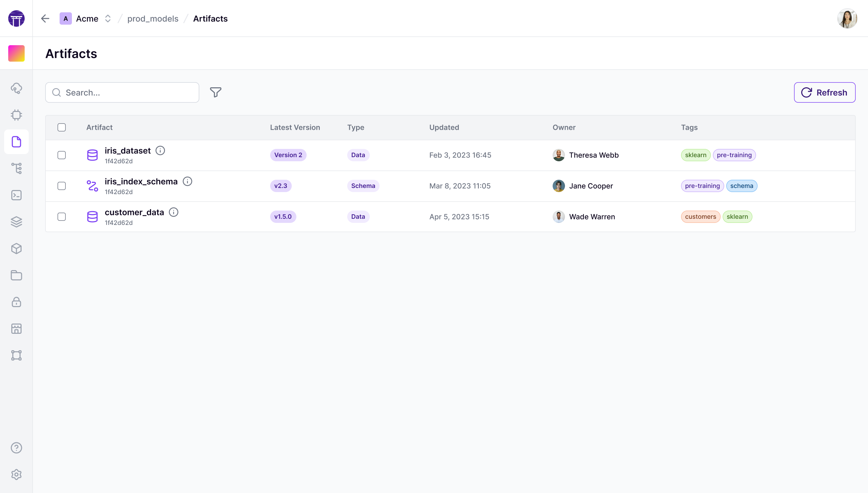Open the help question mark icon

16,448
